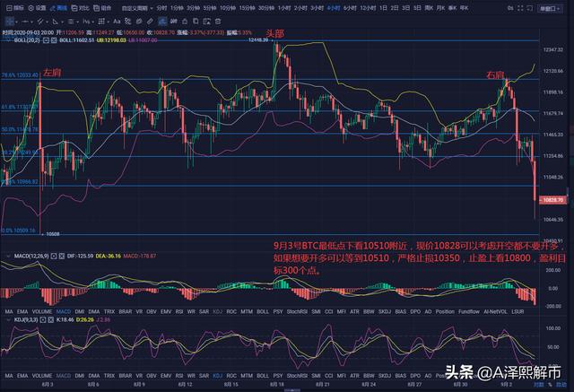
Task: Close the MACD(12,26,9) indicator panel
Action: (62, 256)
